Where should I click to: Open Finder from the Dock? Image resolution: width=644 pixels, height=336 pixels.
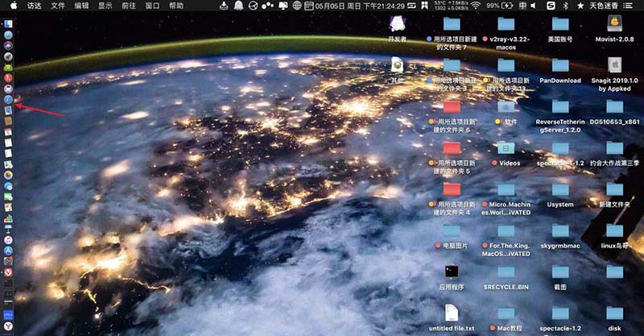(8, 23)
